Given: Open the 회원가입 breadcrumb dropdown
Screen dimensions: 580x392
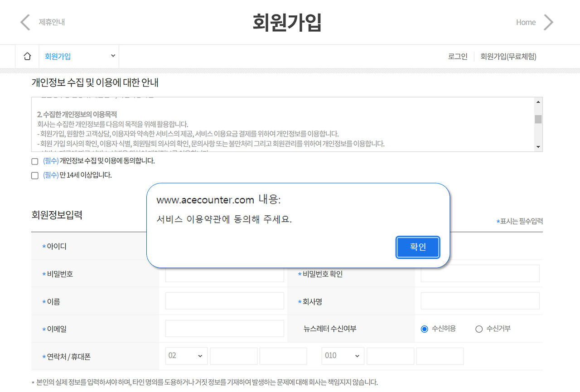Looking at the screenshot, I should [79, 57].
